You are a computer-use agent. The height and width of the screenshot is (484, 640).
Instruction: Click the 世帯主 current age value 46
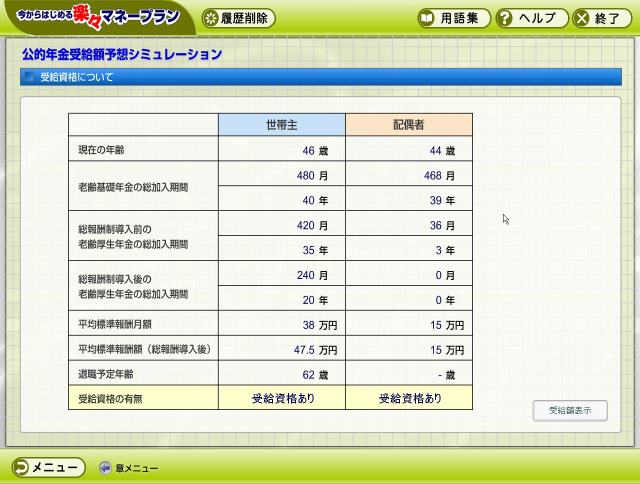(x=281, y=150)
